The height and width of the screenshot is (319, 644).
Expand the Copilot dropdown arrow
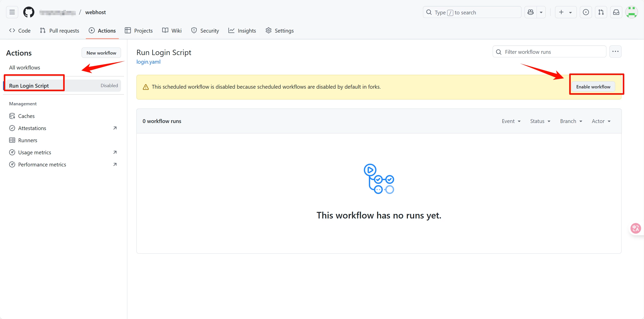click(541, 12)
